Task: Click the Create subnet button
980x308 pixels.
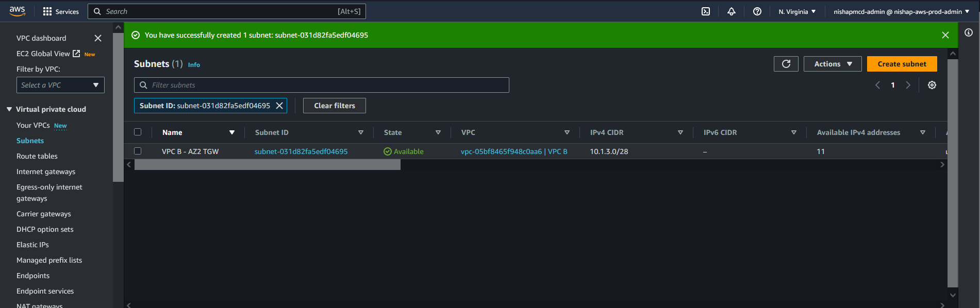Action: point(902,64)
